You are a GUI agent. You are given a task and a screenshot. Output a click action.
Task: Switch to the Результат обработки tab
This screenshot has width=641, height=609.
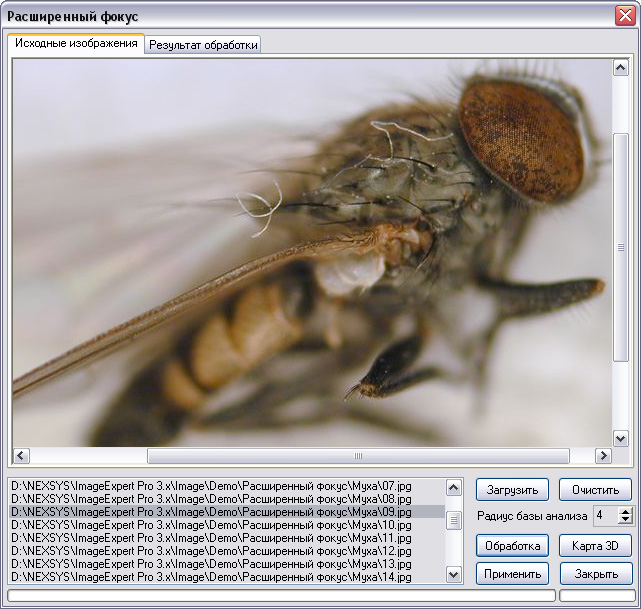pyautogui.click(x=203, y=45)
